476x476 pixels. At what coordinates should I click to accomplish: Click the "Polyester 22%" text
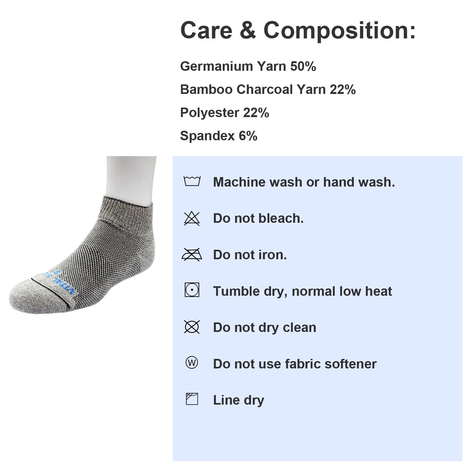(224, 113)
